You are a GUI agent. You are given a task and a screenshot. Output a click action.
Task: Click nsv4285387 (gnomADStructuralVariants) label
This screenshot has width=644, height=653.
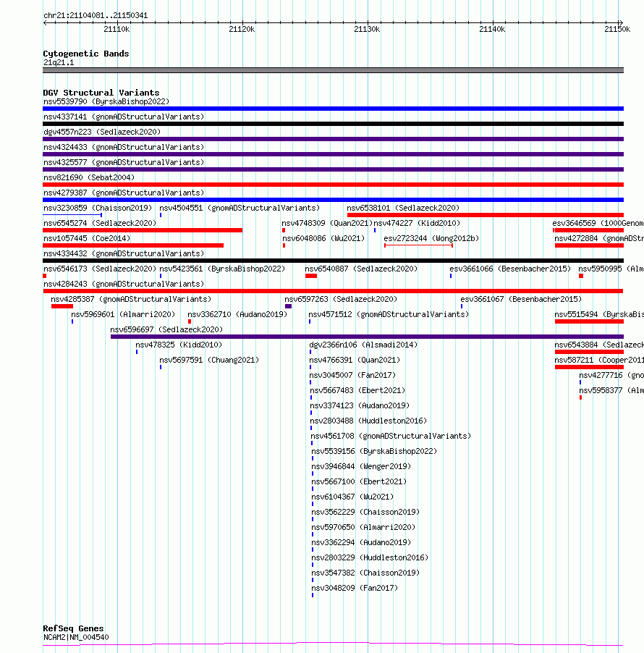131,300
